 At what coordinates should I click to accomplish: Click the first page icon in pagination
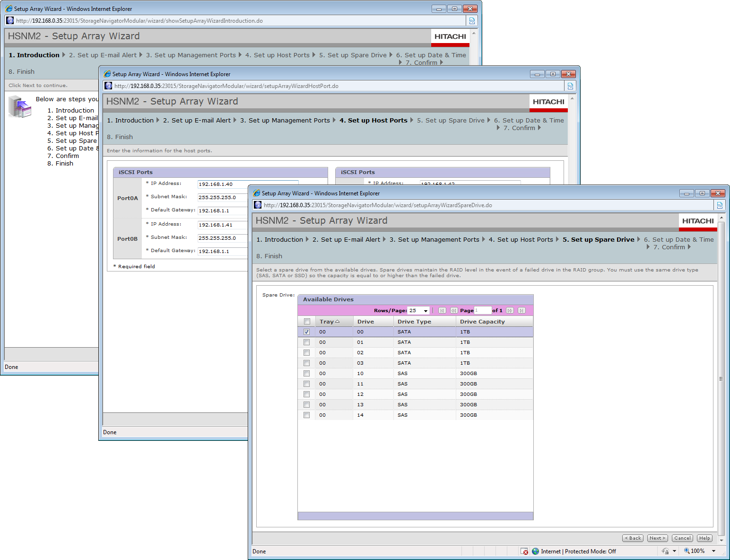(x=442, y=311)
